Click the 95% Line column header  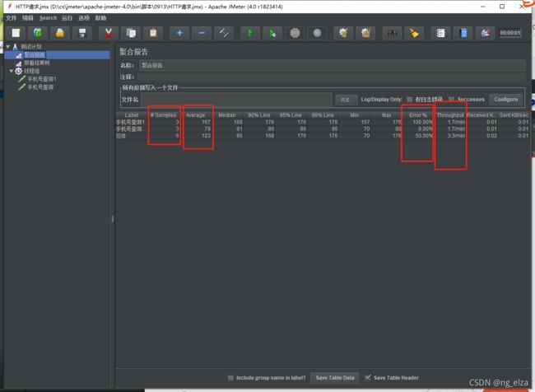click(291, 115)
